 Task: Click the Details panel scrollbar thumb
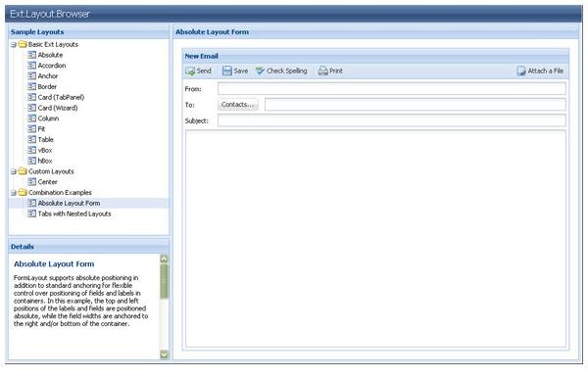pos(164,281)
